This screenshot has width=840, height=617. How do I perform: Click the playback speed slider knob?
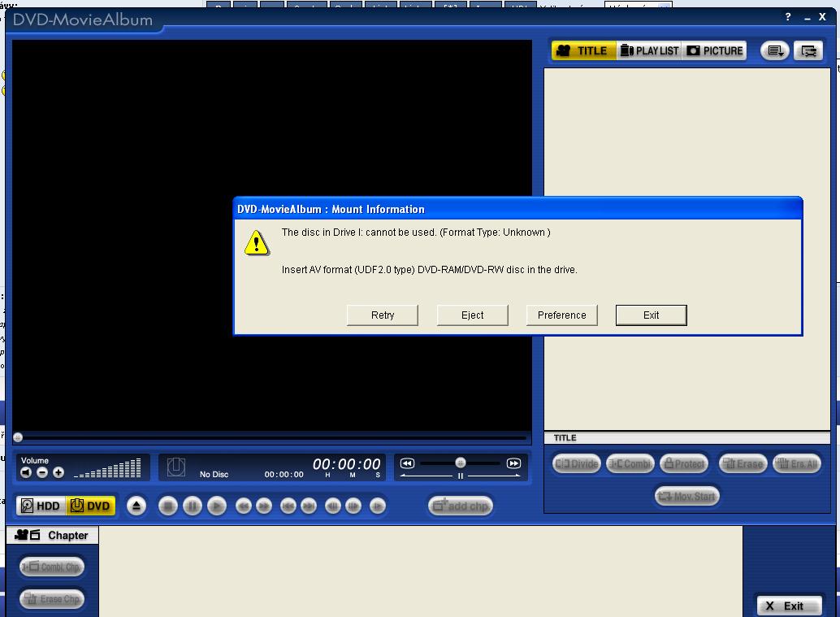461,463
